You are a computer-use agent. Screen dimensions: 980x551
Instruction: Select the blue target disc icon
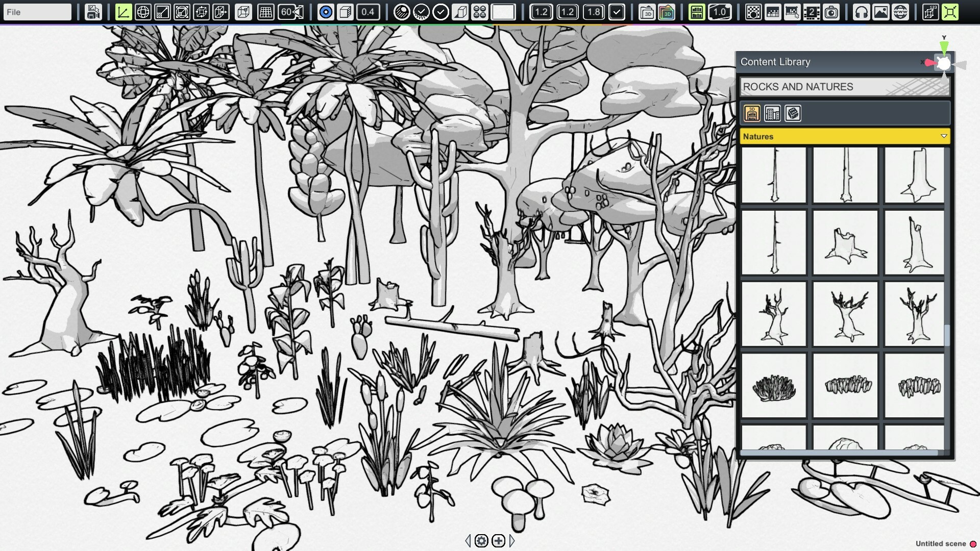325,12
